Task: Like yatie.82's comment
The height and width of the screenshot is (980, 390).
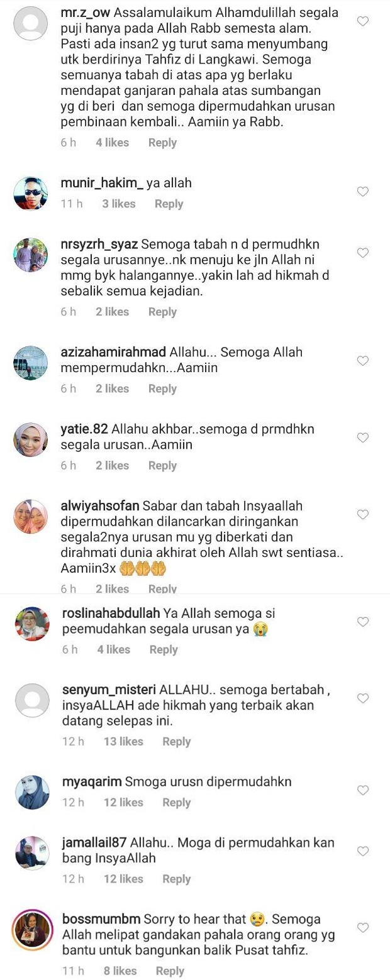Action: (363, 438)
